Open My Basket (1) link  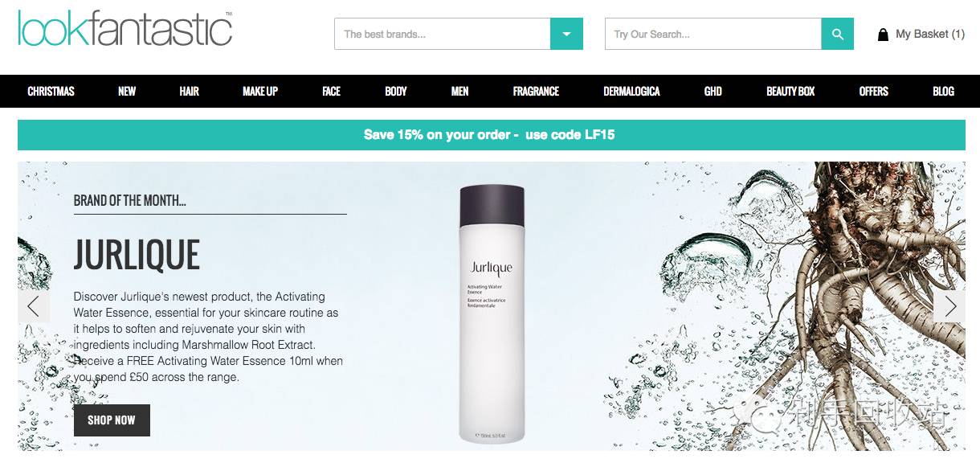(x=930, y=34)
